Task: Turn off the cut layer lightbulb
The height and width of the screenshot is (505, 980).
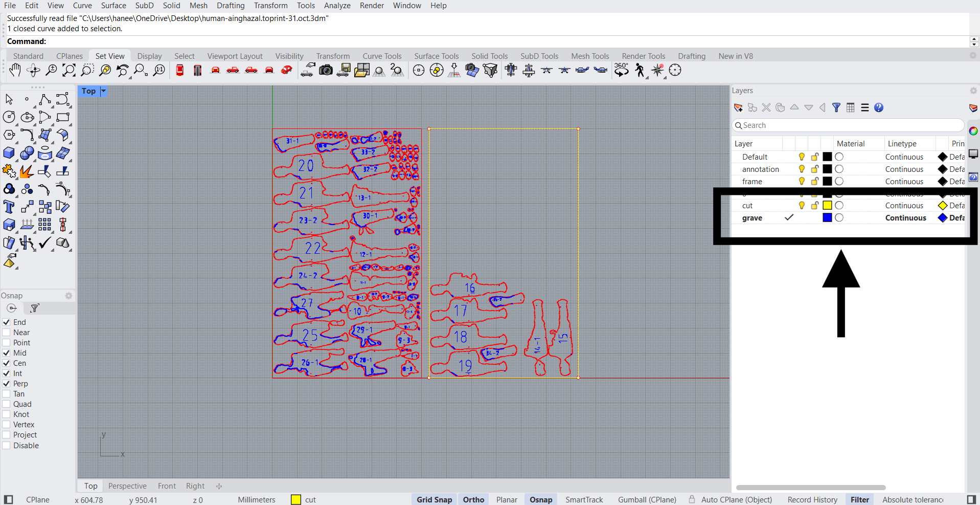Action: point(802,206)
